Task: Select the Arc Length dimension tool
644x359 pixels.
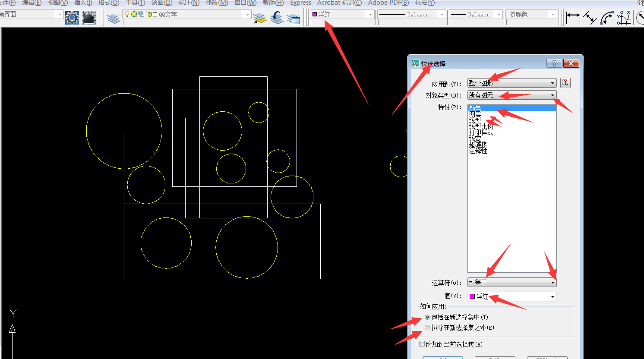Action: point(607,18)
